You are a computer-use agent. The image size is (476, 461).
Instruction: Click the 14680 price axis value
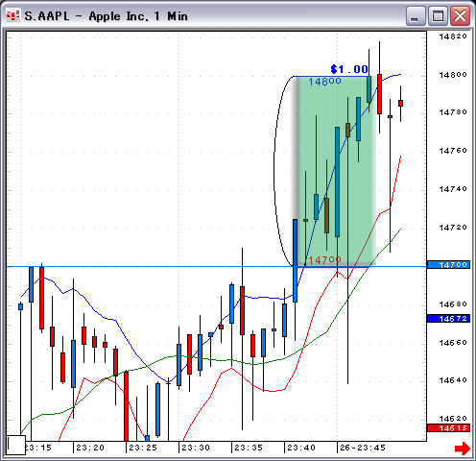(x=453, y=304)
